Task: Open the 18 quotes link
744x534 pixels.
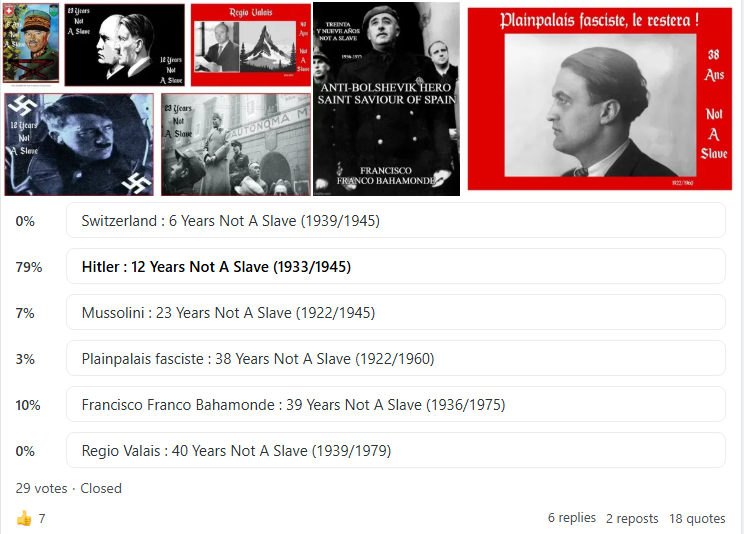Action: (x=697, y=518)
